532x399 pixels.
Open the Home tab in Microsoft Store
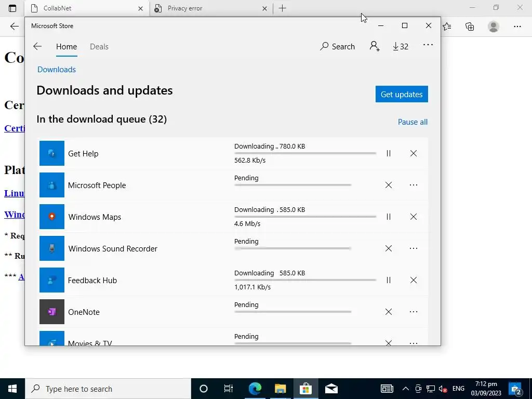point(66,47)
